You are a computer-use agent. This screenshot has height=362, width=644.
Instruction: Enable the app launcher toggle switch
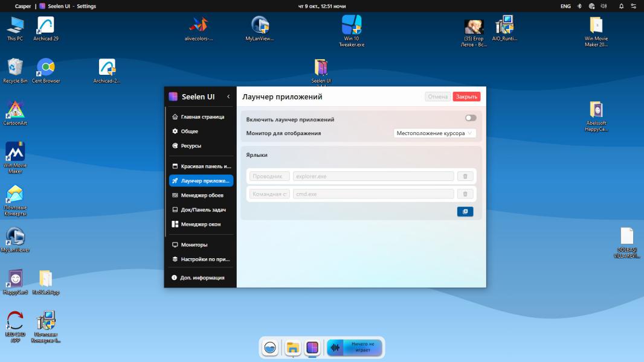[x=470, y=118]
